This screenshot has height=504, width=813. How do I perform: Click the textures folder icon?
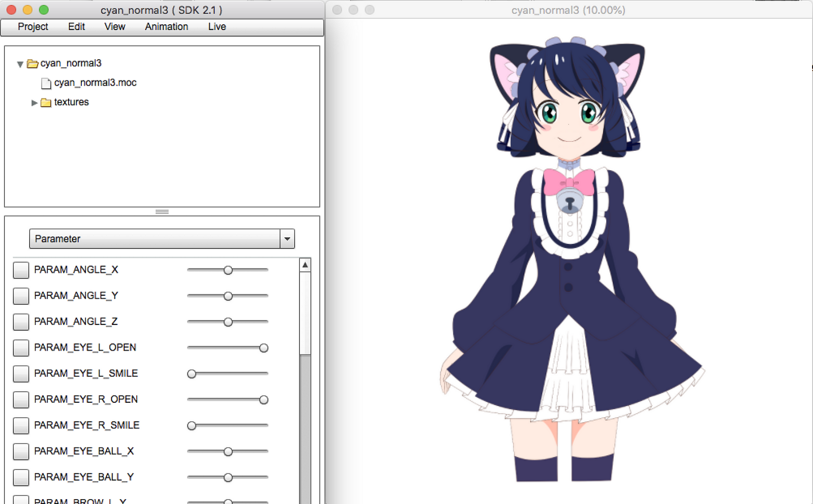pos(46,103)
